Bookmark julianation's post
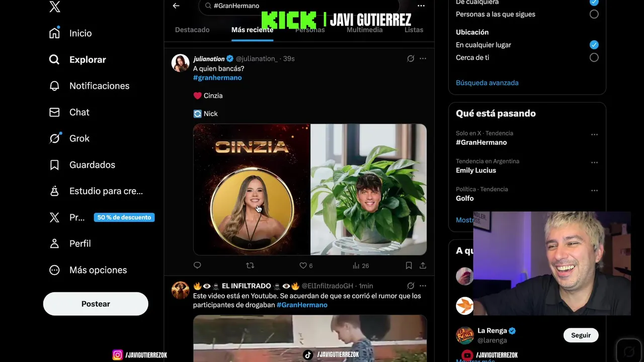The width and height of the screenshot is (644, 362). pos(409,265)
